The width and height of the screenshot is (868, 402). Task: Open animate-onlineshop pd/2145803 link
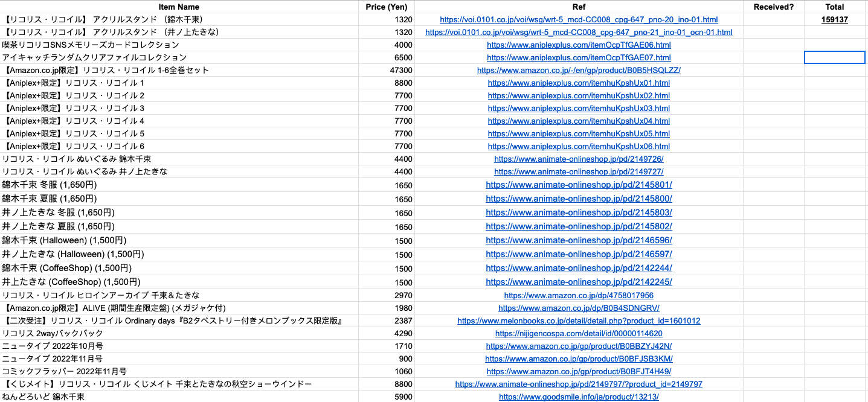[x=579, y=213]
